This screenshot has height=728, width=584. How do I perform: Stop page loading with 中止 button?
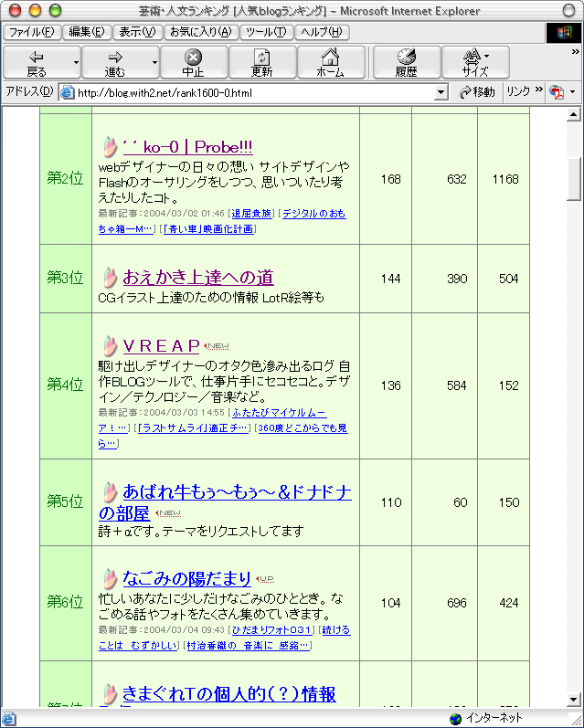(x=193, y=63)
